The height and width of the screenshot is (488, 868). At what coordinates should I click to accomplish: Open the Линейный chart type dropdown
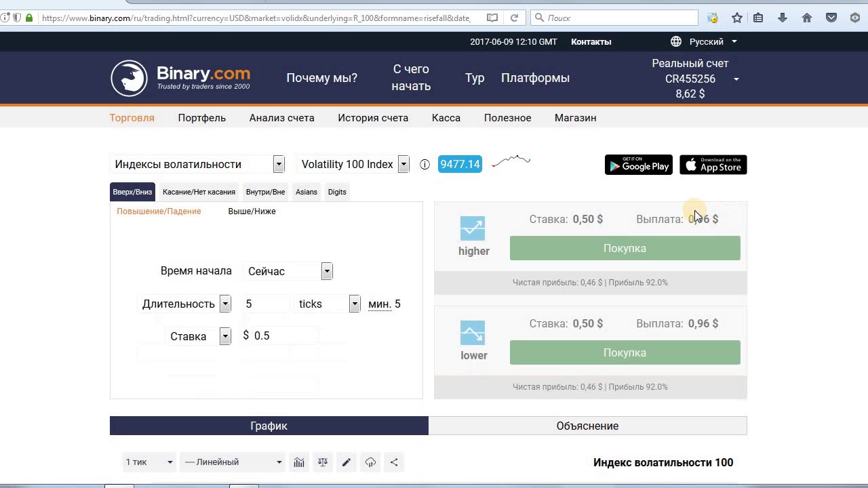[233, 462]
